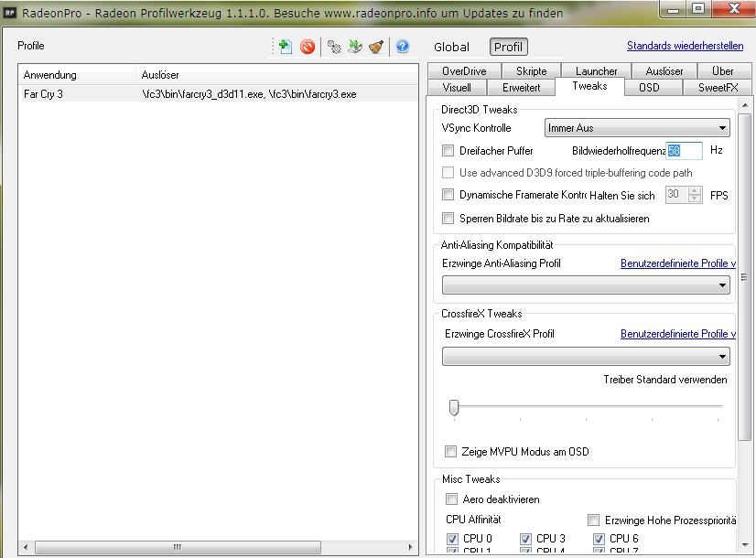This screenshot has width=756, height=558.
Task: Open the SweetFX tab
Action: pyautogui.click(x=718, y=88)
